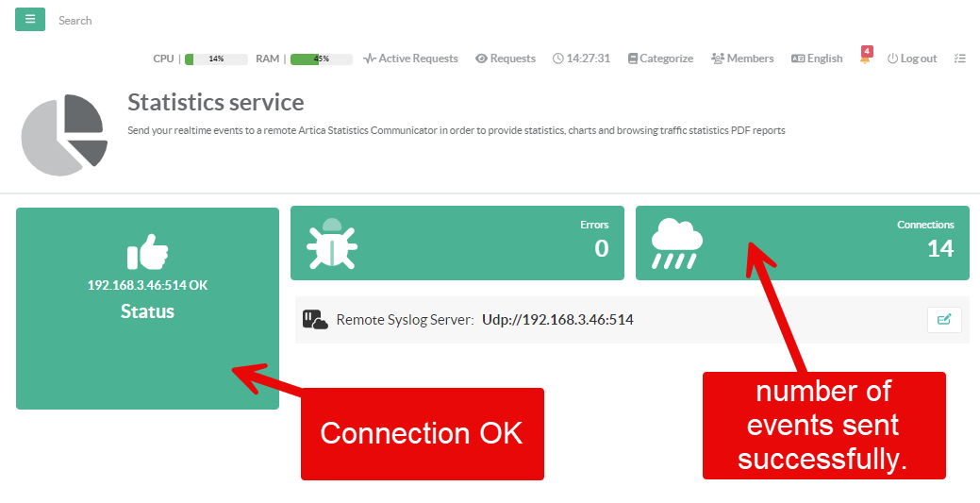The height and width of the screenshot is (503, 980).
Task: Open the Requests menu item
Action: tap(506, 59)
